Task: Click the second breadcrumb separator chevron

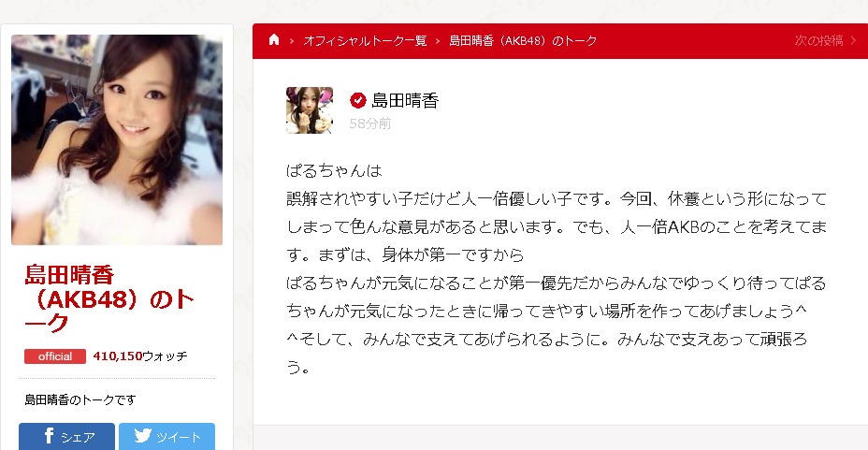Action: [x=438, y=41]
